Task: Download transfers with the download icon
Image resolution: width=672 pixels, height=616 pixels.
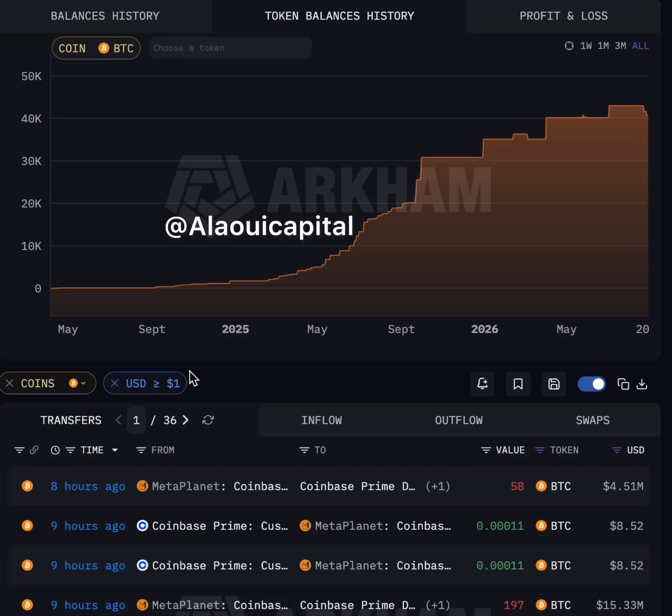Action: (x=642, y=384)
